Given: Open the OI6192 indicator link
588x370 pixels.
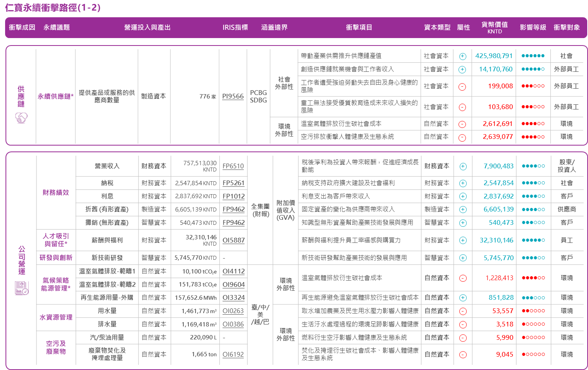Looking at the screenshot, I should click(x=233, y=354).
